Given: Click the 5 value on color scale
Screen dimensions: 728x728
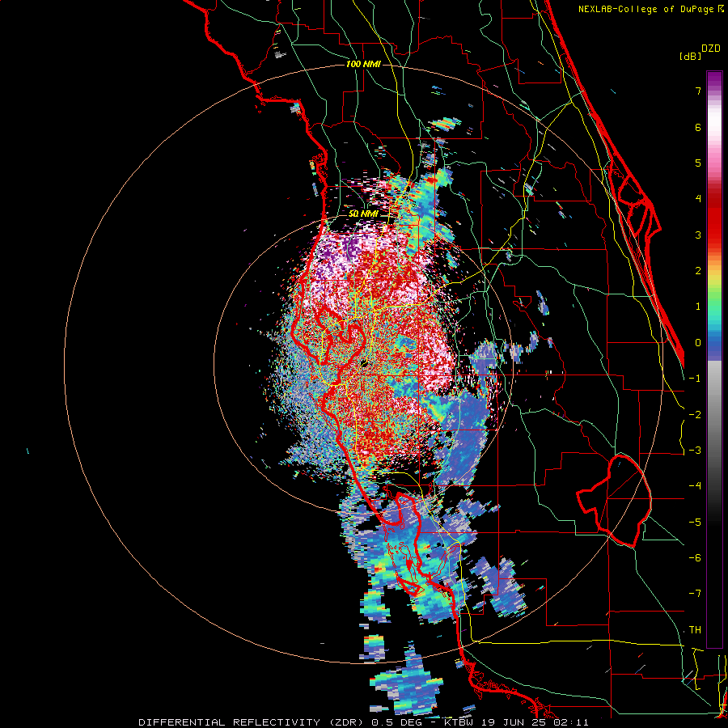Looking at the screenshot, I should tap(698, 163).
